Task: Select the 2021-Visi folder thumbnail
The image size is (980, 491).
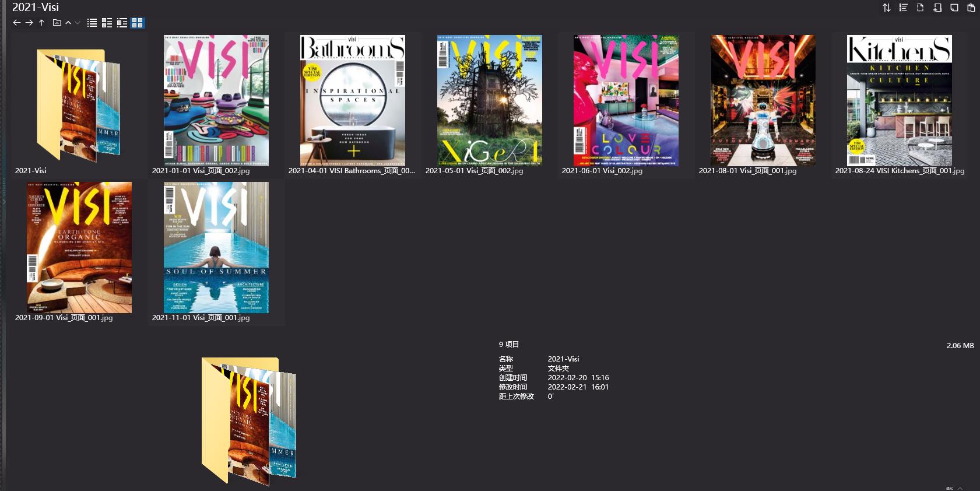Action: (79, 105)
